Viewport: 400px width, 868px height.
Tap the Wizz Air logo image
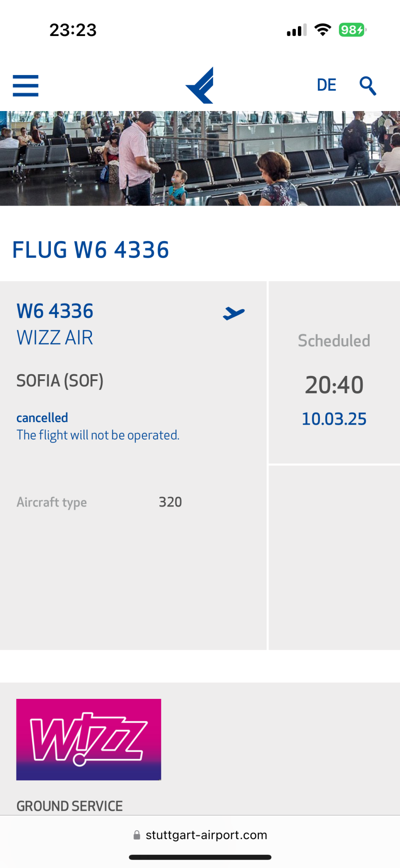[x=89, y=739]
